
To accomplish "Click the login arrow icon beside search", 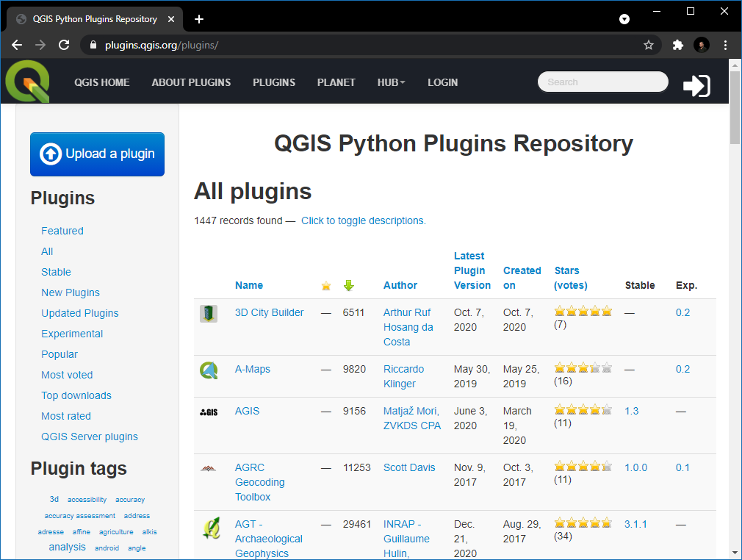I will point(696,85).
